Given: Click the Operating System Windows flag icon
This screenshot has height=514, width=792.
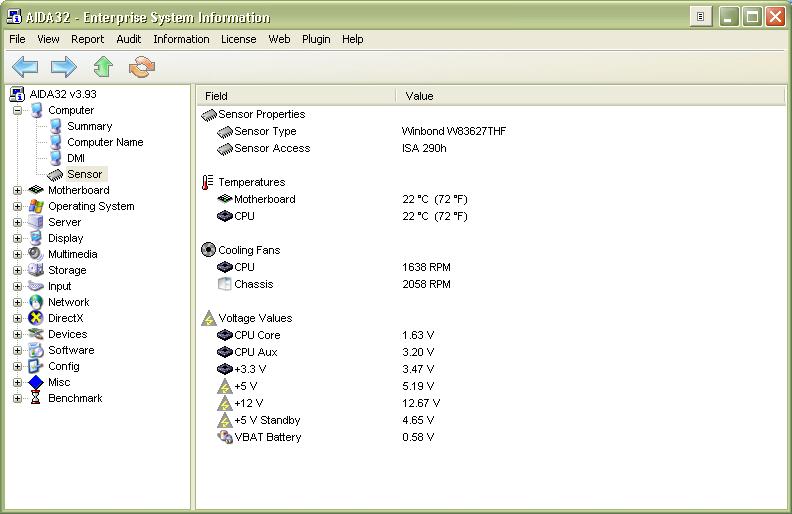Looking at the screenshot, I should [36, 206].
